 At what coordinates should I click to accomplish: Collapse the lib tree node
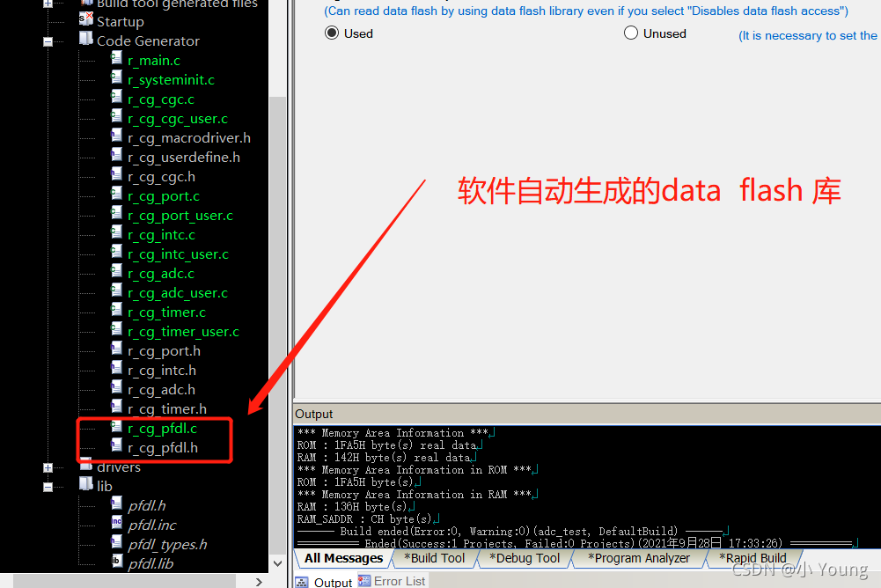(48, 488)
